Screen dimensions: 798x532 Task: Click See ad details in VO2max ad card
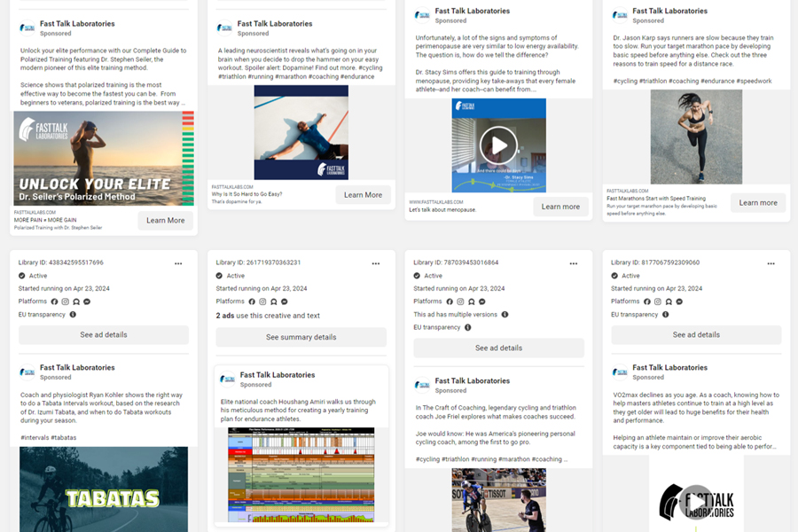click(696, 335)
